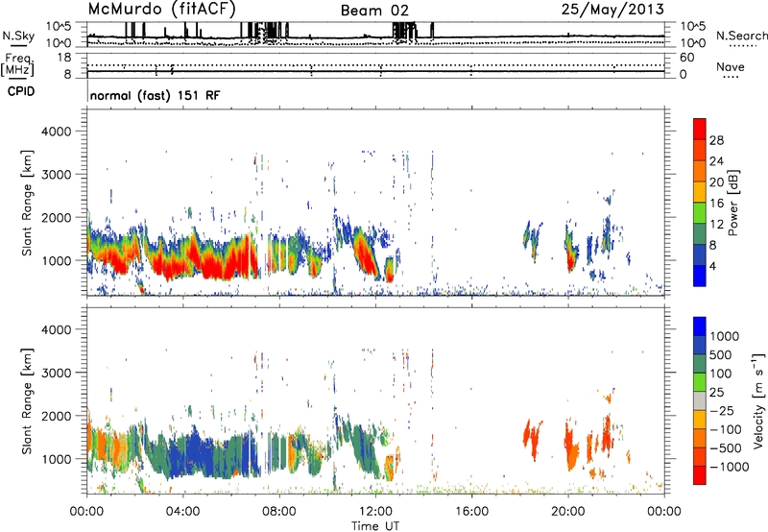
Task: Click the 4000 tick on power panel
Action: (x=56, y=132)
